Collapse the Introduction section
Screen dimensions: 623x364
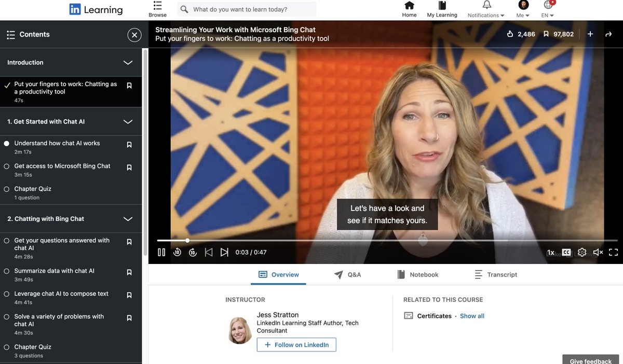click(x=128, y=63)
